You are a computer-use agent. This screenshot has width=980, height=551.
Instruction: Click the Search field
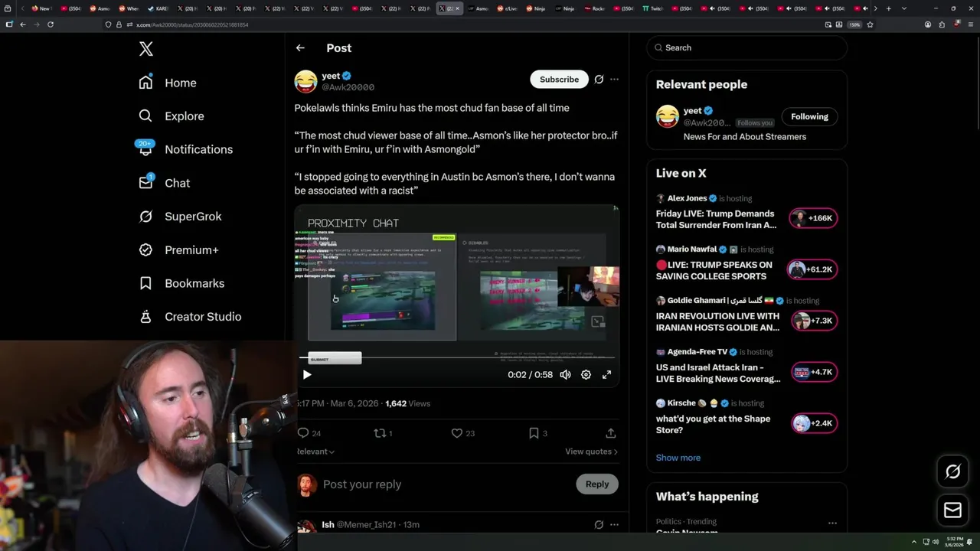[746, 47]
